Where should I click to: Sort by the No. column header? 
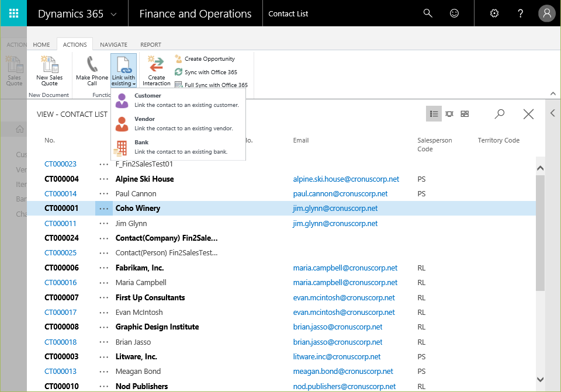point(50,140)
